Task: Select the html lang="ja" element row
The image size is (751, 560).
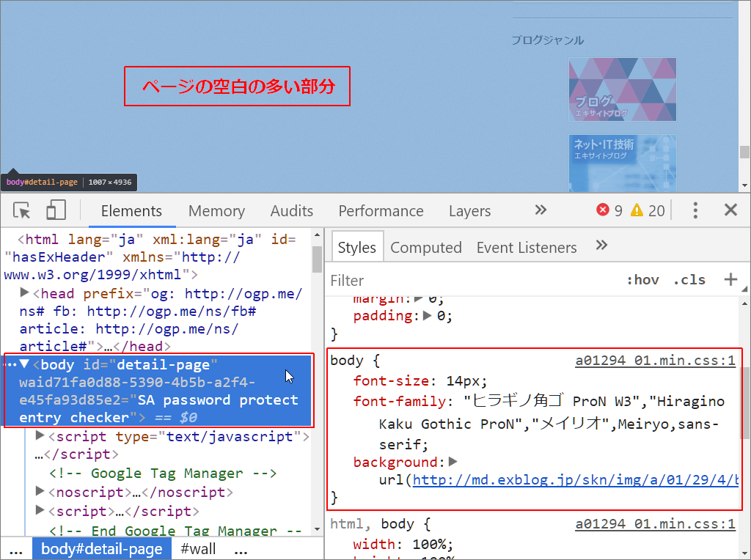Action: tap(157, 257)
